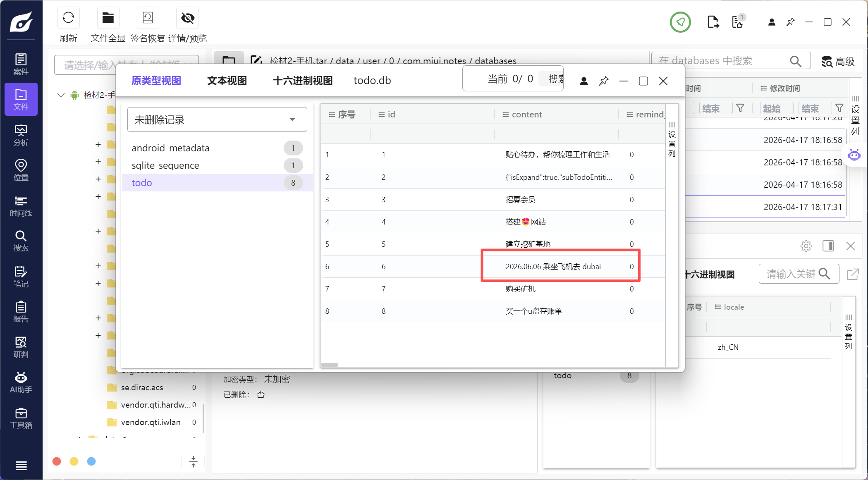868x480 pixels.
Task: Toggle the 详情/预览 eye icon
Action: coord(188,18)
